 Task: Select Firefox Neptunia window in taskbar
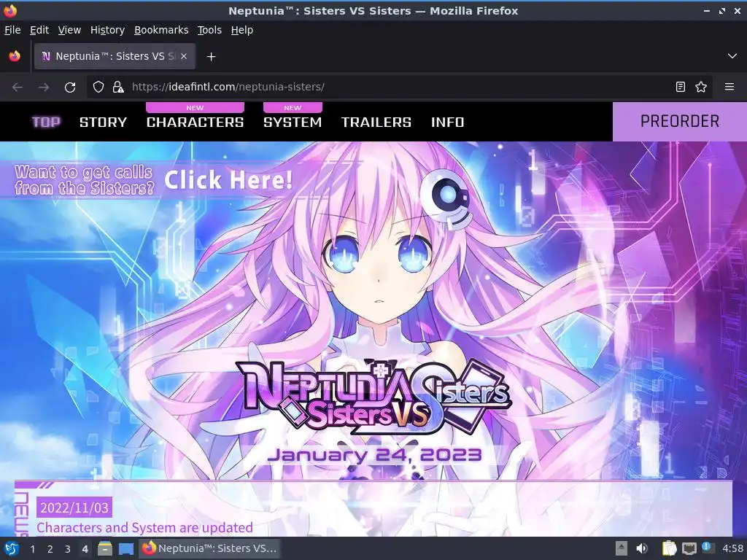click(209, 548)
